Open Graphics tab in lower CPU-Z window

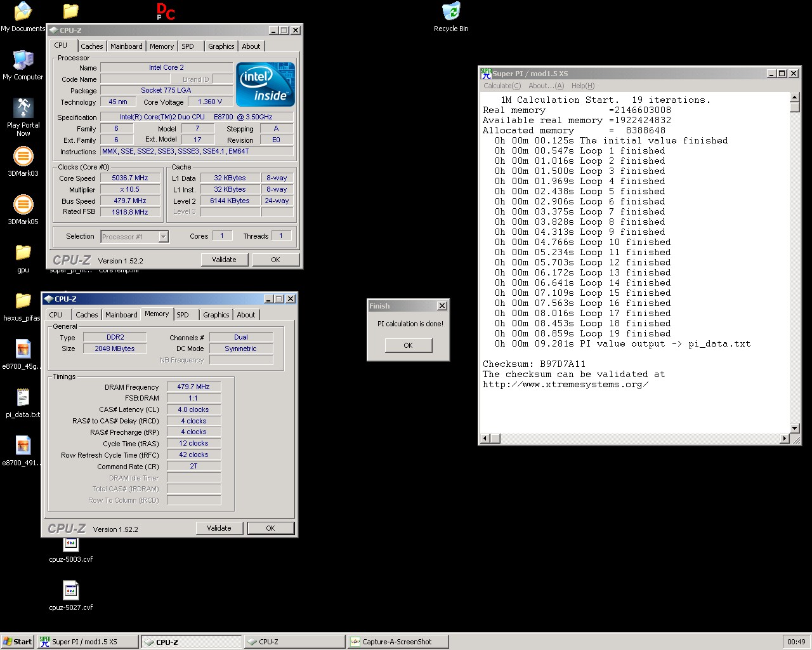coord(216,315)
